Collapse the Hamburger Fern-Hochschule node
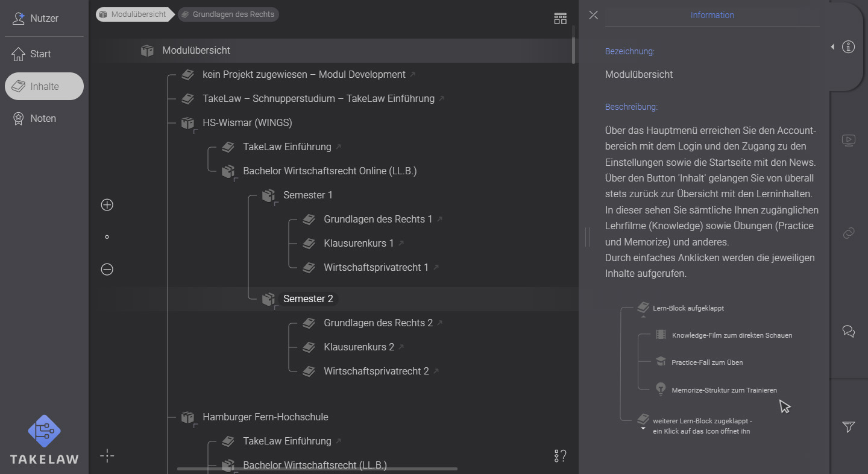The image size is (868, 474). [x=187, y=417]
